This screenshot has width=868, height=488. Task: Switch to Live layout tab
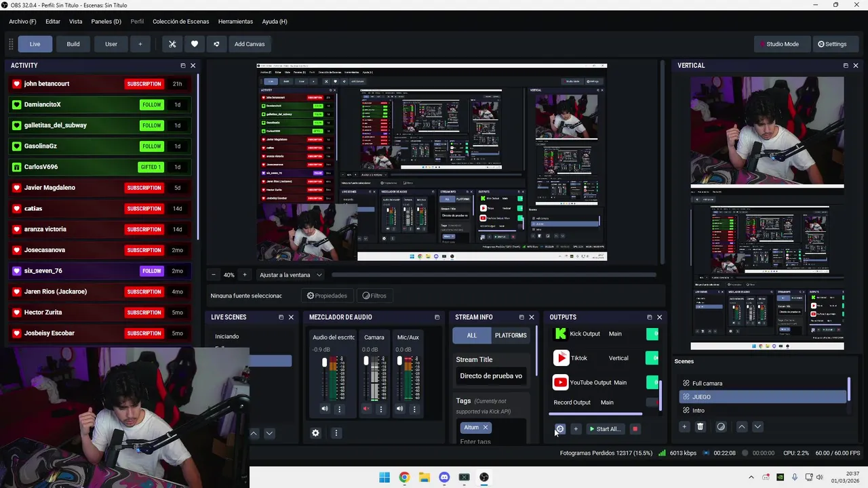tap(35, 44)
